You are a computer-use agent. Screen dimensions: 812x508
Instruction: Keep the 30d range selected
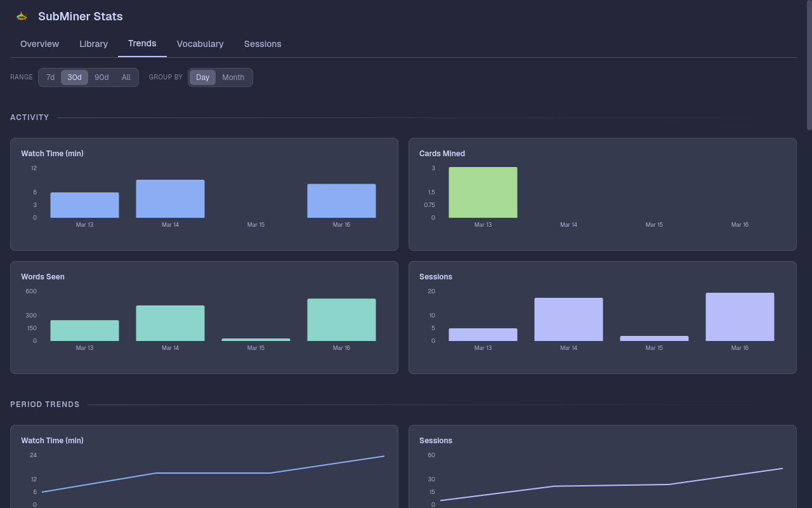click(x=74, y=77)
